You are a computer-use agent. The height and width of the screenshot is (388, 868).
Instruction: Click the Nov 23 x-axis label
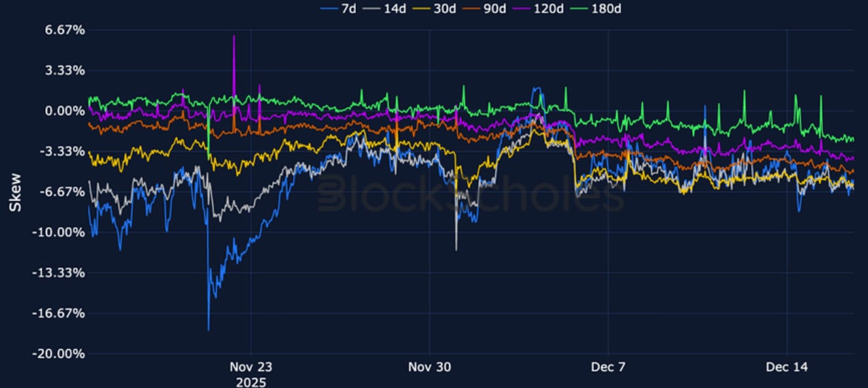pyautogui.click(x=252, y=367)
